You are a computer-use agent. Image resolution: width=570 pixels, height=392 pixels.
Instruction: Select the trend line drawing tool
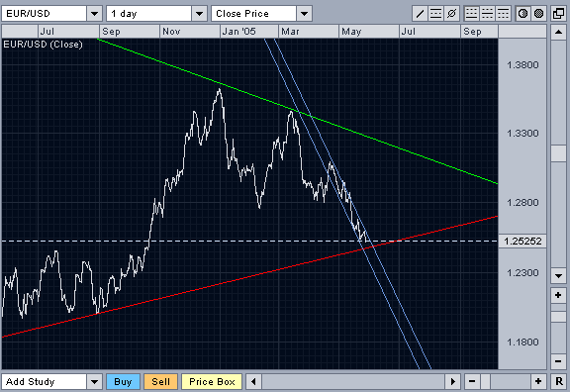point(420,14)
